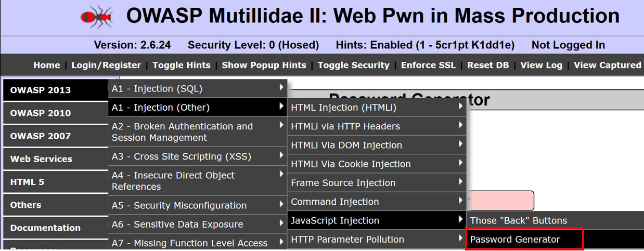
Task: Expand arrow beside JavaScript Injection
Action: point(460,219)
